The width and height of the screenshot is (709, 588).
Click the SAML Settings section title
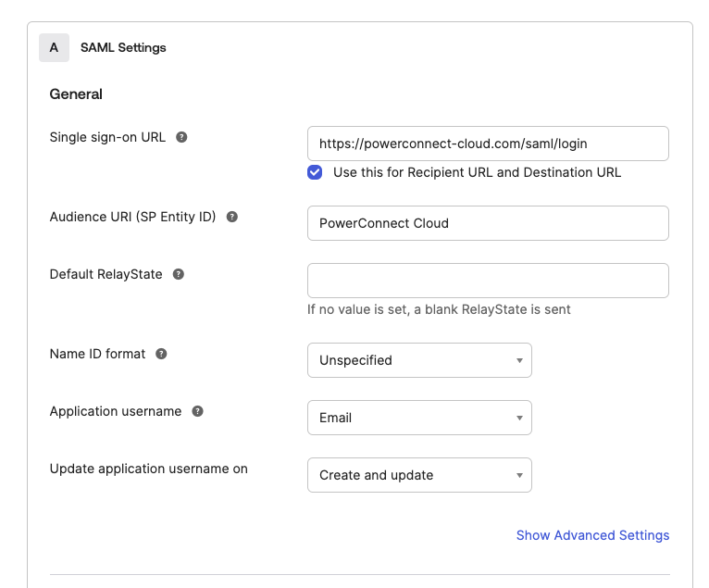click(x=123, y=47)
